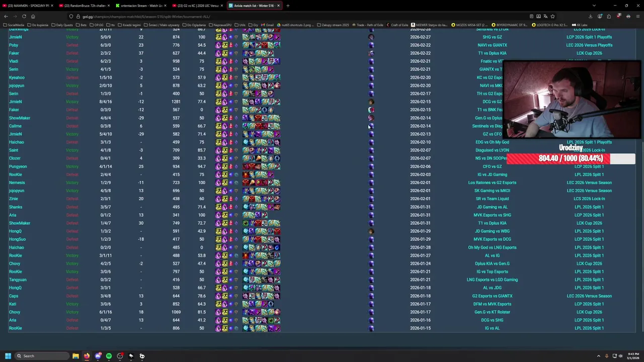Screen dimensions: 644x362
Task: Open the taskbar clock showing 9:43 PM
Action: [x=633, y=356]
